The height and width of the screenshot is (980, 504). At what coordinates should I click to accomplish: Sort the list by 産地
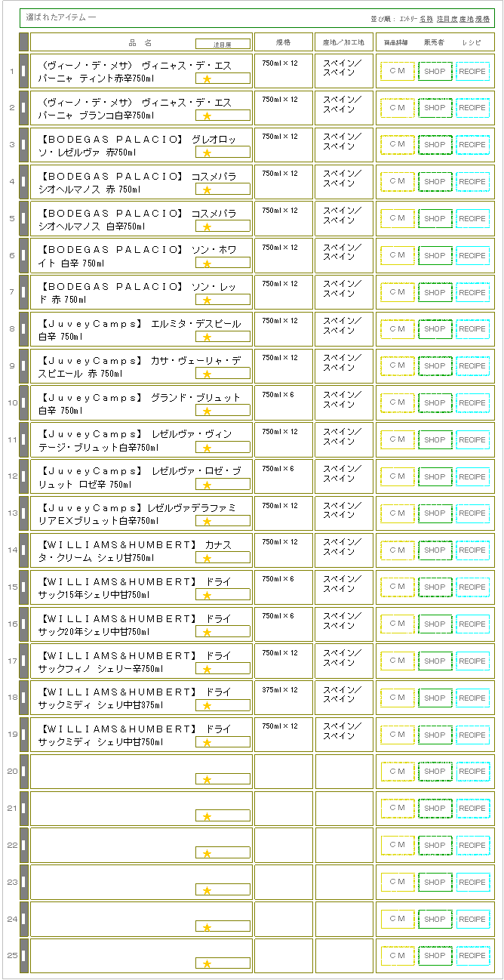pyautogui.click(x=466, y=18)
